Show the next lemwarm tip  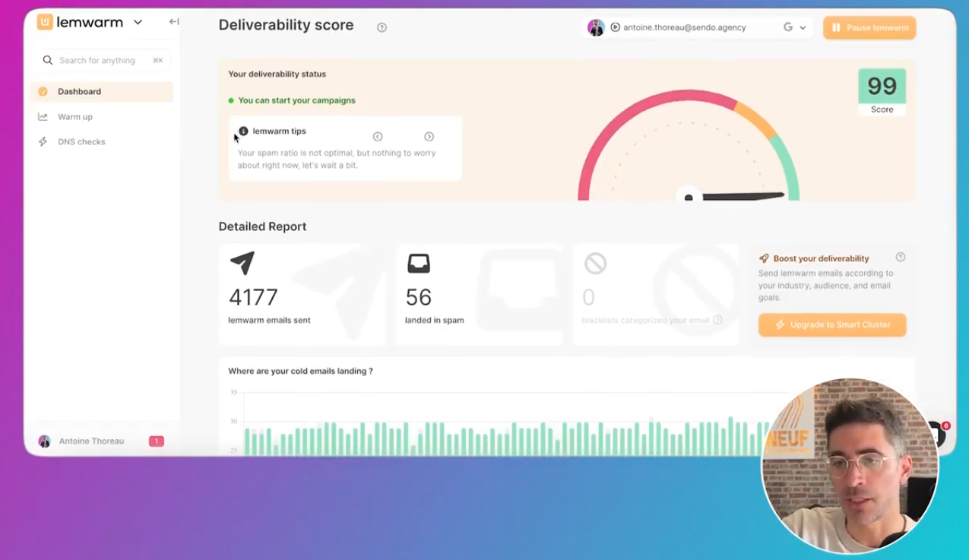pos(429,137)
